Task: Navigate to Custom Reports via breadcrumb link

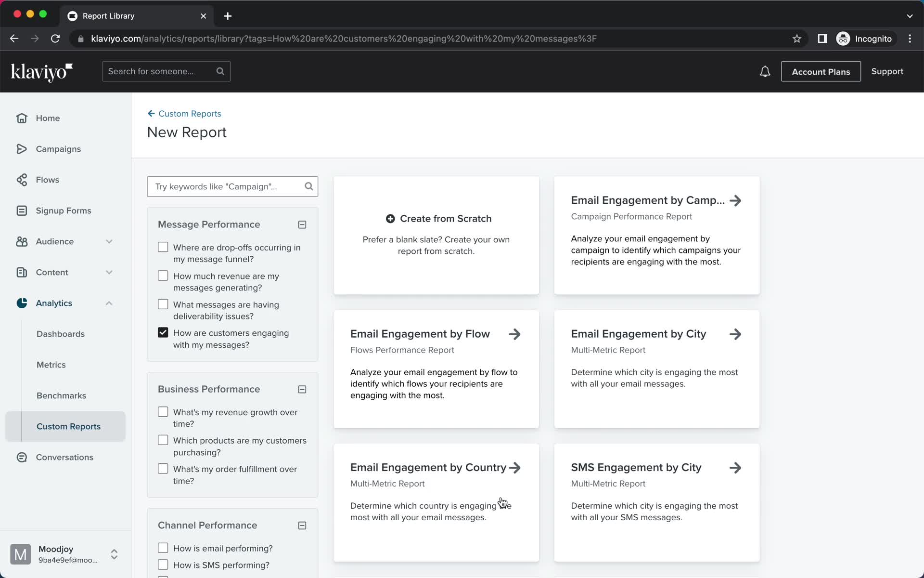Action: tap(184, 113)
